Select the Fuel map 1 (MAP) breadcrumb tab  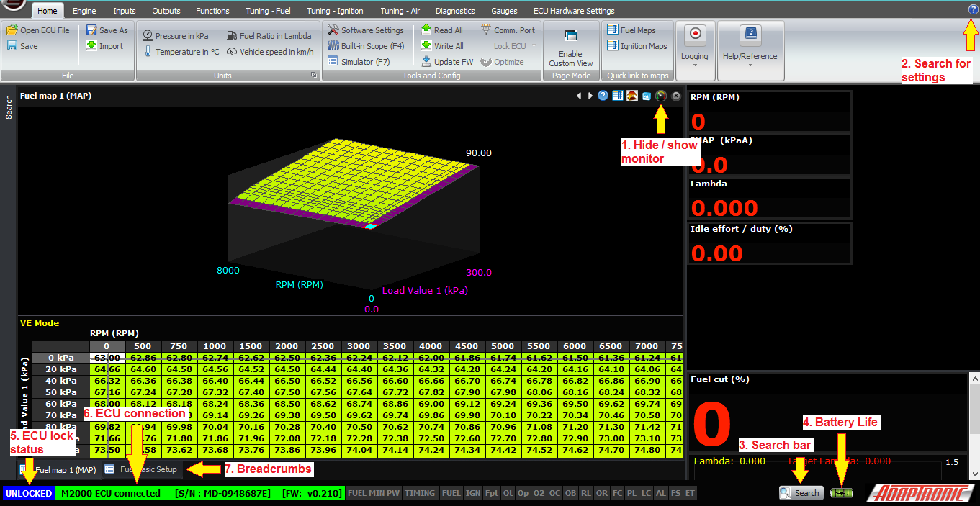(59, 470)
